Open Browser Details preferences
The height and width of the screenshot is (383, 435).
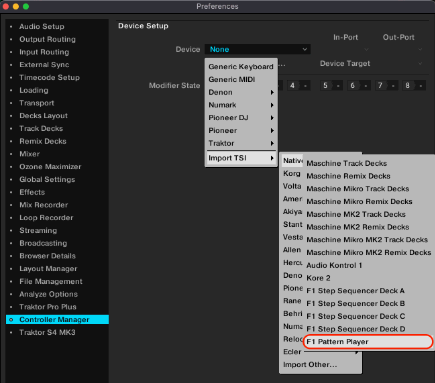(x=47, y=256)
